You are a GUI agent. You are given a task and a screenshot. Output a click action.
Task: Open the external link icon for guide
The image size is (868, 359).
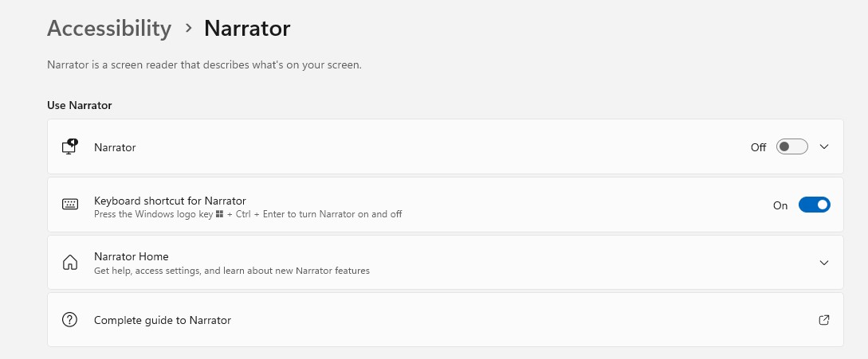click(823, 320)
